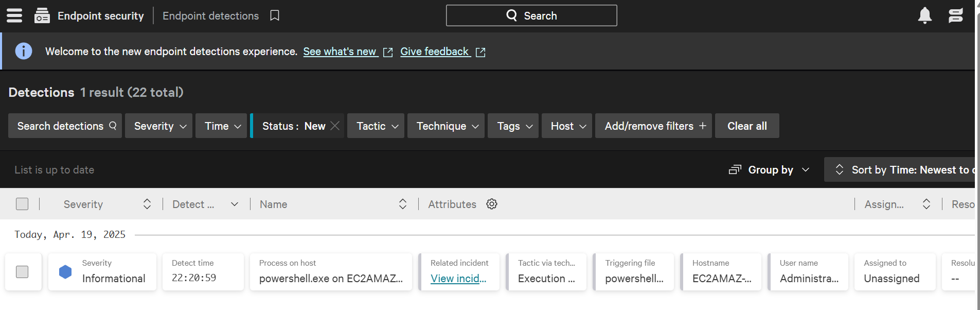Click the blue Informational severity hexagon
Viewport: 980px width, 310px height.
pos(65,272)
